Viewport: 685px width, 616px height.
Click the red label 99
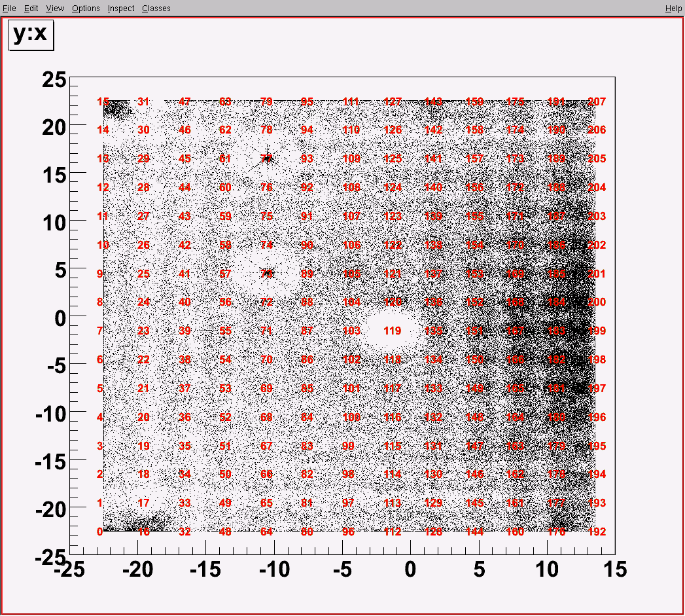coord(348,446)
